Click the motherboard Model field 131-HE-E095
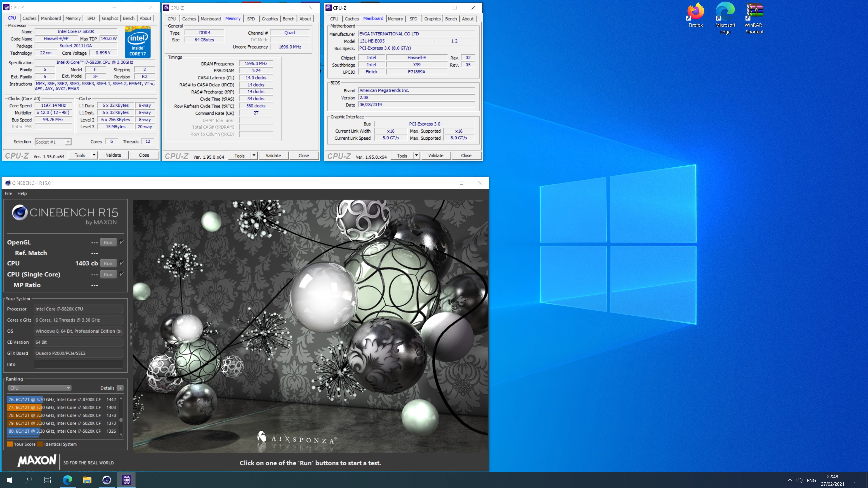 click(x=395, y=41)
